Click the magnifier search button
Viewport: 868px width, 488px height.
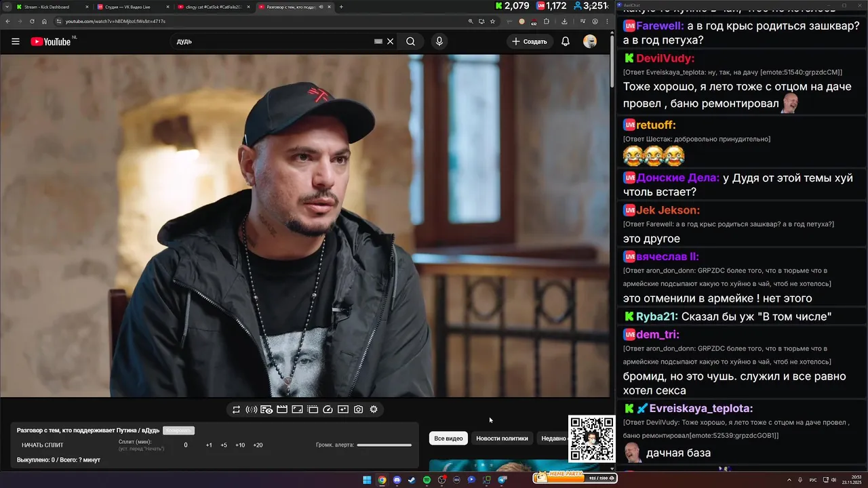click(x=410, y=41)
